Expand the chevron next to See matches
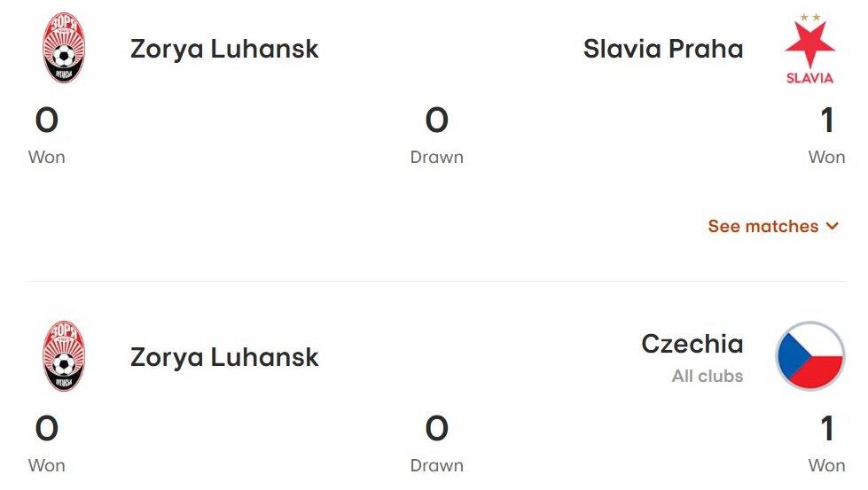This screenshot has height=490, width=868. tap(832, 226)
